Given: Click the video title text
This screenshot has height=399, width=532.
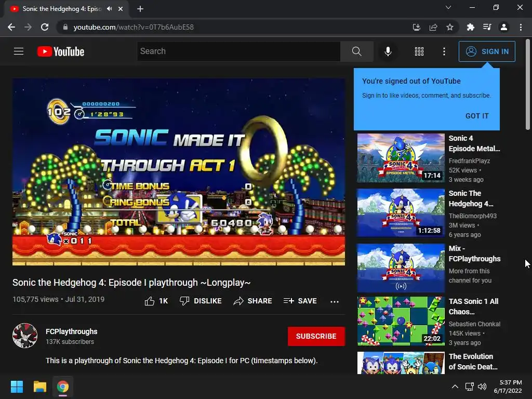Looking at the screenshot, I should [131, 282].
